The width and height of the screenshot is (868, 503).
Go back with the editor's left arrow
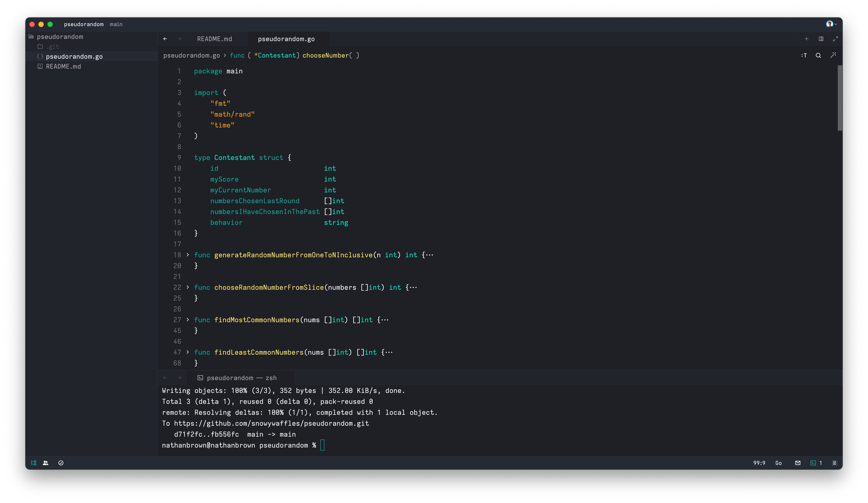165,39
